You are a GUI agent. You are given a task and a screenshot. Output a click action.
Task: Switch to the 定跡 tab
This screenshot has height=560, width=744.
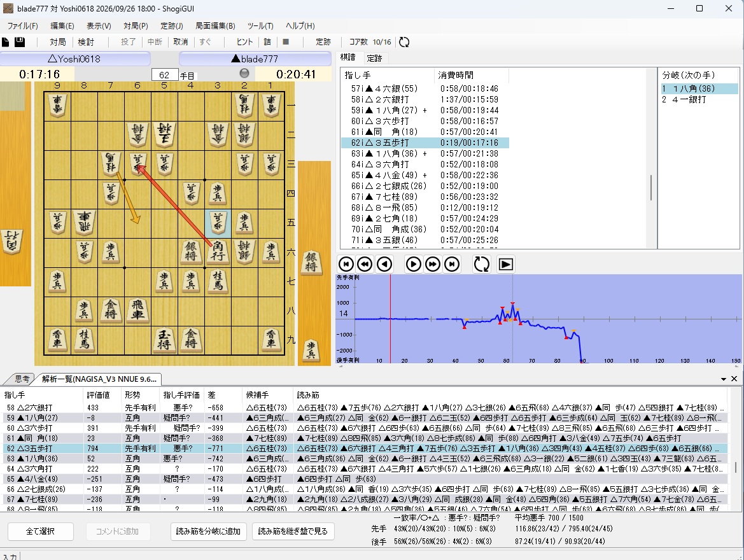click(x=374, y=58)
